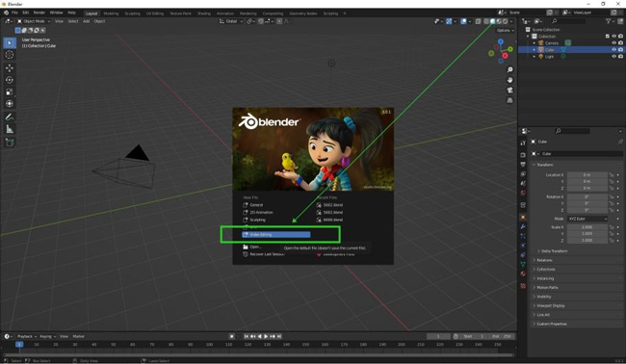Select the Cursor tool in left toolbar
The image size is (626, 364).
(x=10, y=55)
